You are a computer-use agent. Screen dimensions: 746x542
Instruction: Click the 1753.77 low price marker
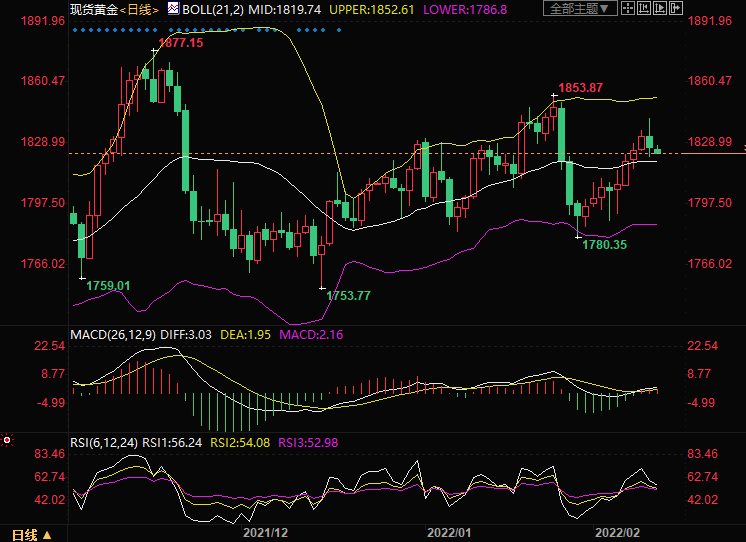[349, 295]
